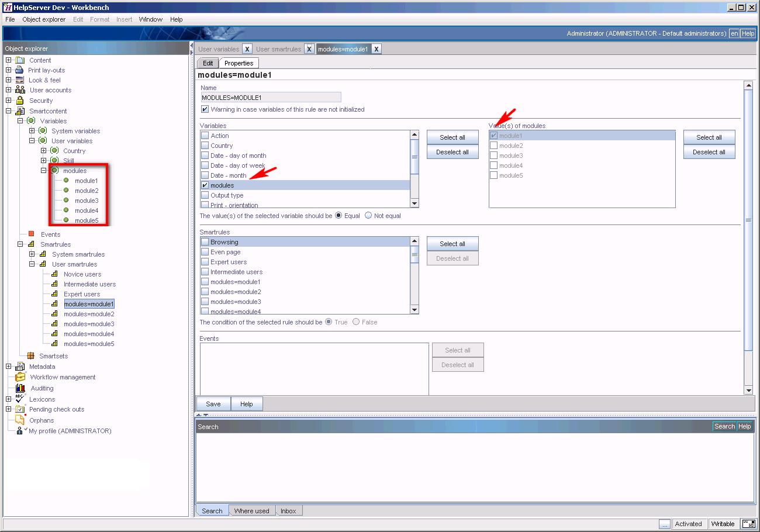The width and height of the screenshot is (760, 532).
Task: Expand the System smartrules node
Action: 32,254
